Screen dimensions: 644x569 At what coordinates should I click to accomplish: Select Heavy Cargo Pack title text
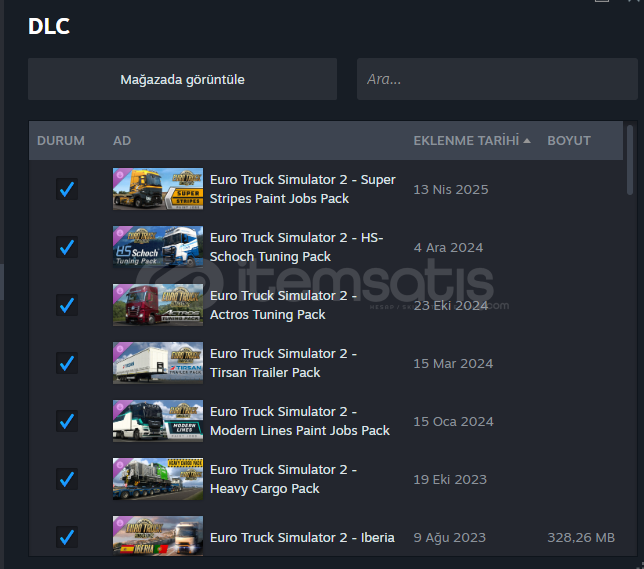click(283, 479)
